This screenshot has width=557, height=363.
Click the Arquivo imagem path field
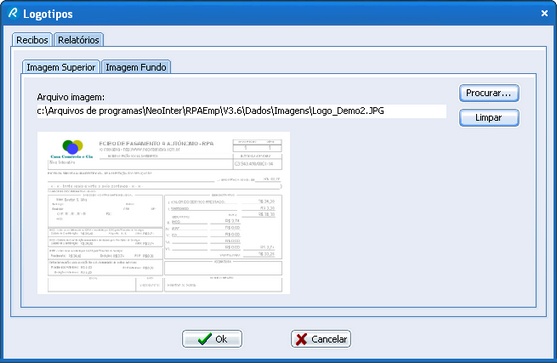tap(242, 111)
